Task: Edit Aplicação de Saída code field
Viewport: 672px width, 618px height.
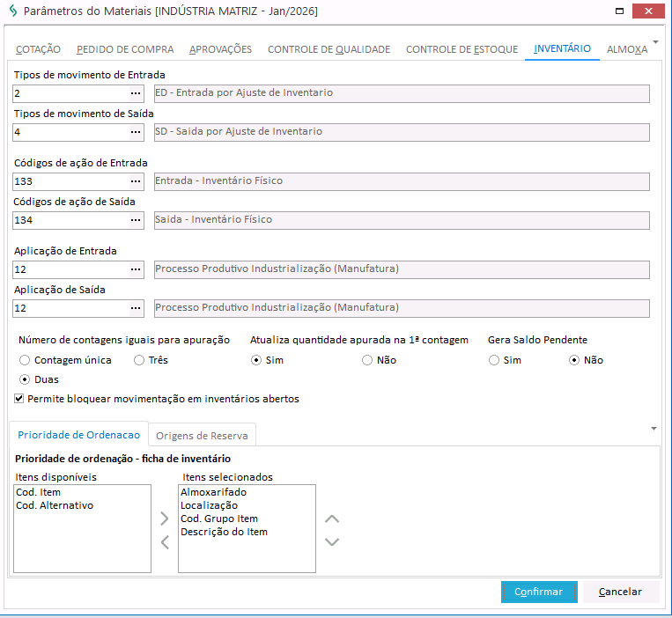Action: (71, 308)
